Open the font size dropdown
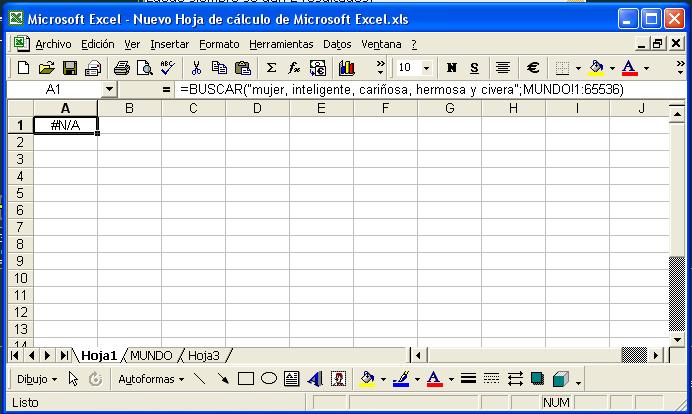The height and width of the screenshot is (414, 692). click(427, 68)
